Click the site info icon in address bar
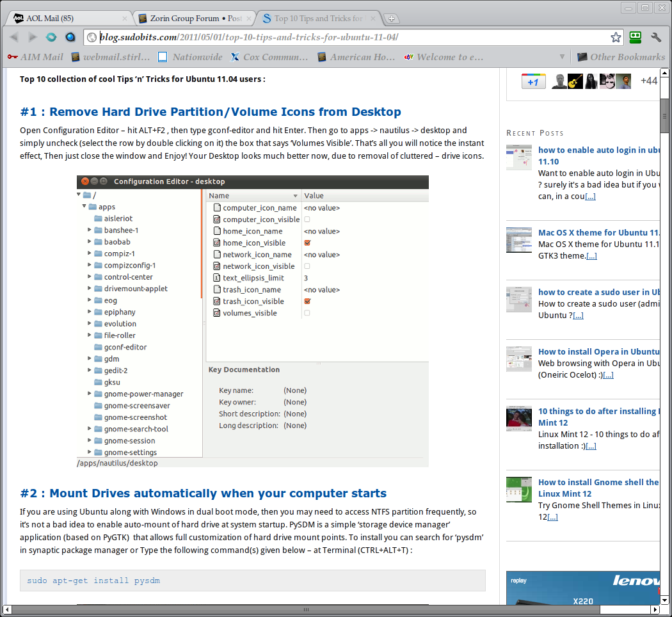The image size is (672, 617). pyautogui.click(x=92, y=37)
